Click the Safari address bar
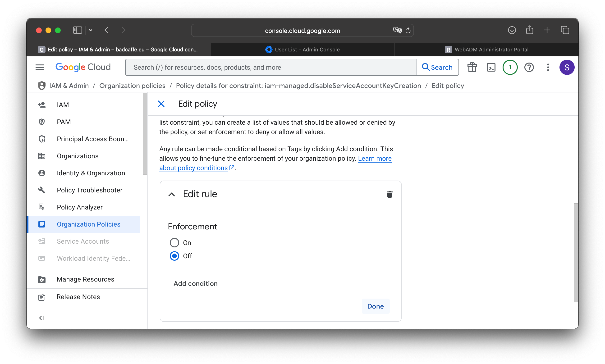This screenshot has width=605, height=364. pyautogui.click(x=302, y=30)
